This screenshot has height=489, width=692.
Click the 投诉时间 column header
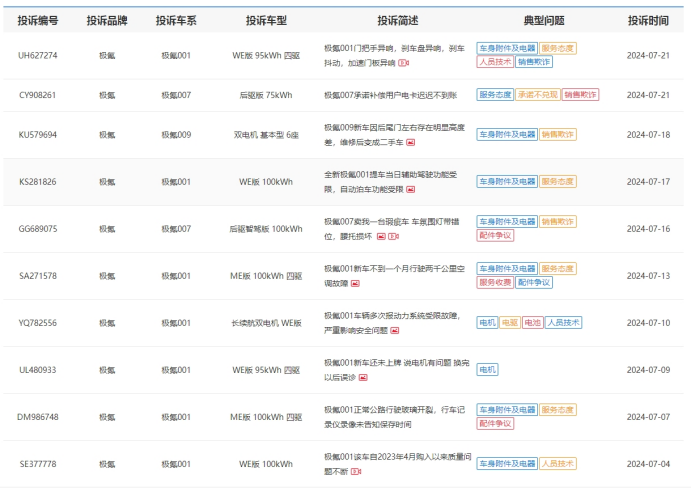pos(648,20)
